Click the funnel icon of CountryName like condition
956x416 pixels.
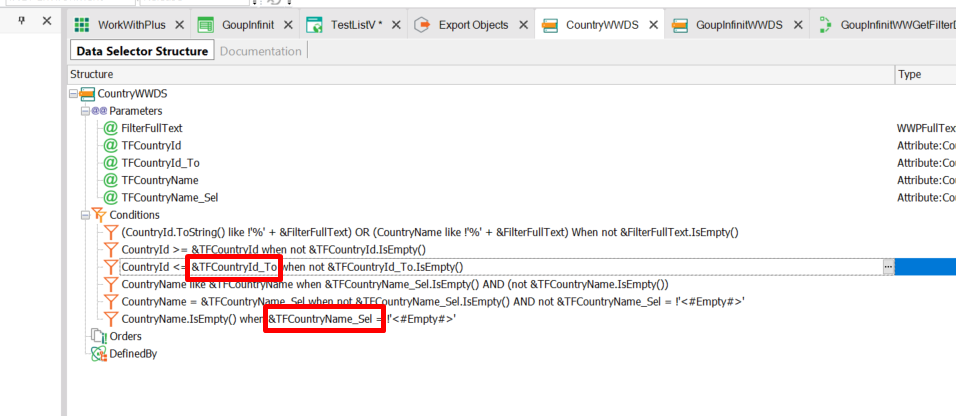(110, 284)
